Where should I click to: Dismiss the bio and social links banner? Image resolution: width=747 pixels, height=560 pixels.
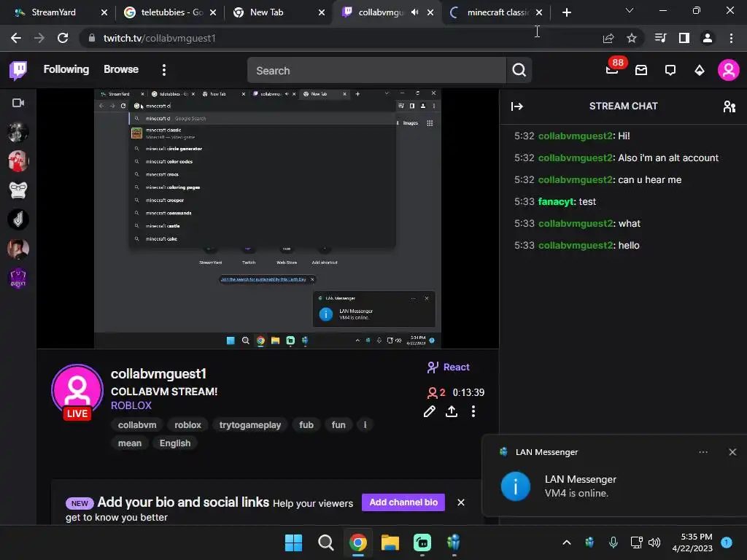pyautogui.click(x=461, y=502)
